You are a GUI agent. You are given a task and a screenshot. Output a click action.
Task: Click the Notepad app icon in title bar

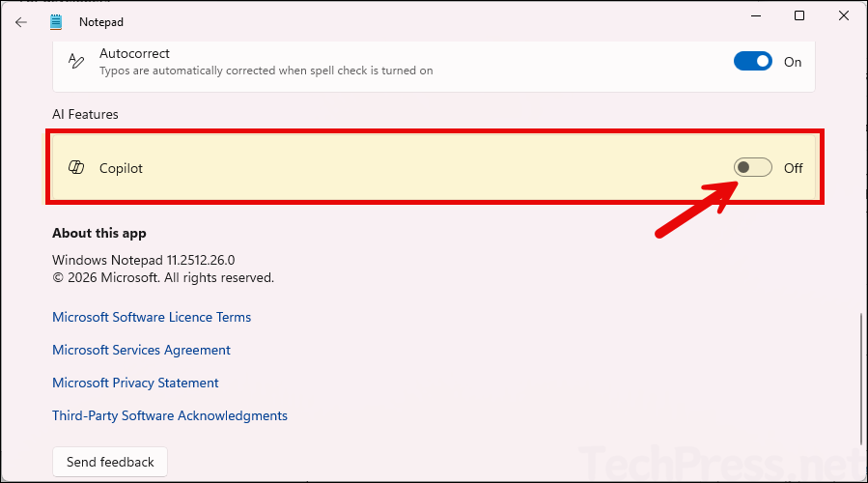tap(56, 21)
